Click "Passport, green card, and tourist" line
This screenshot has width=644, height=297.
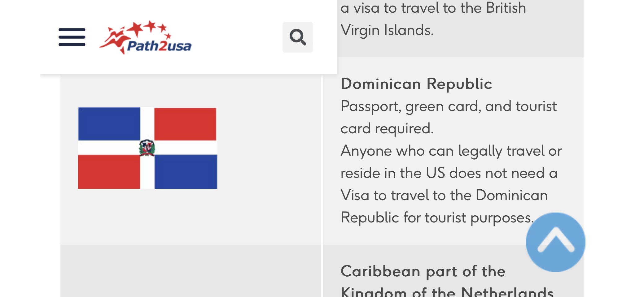(x=449, y=106)
